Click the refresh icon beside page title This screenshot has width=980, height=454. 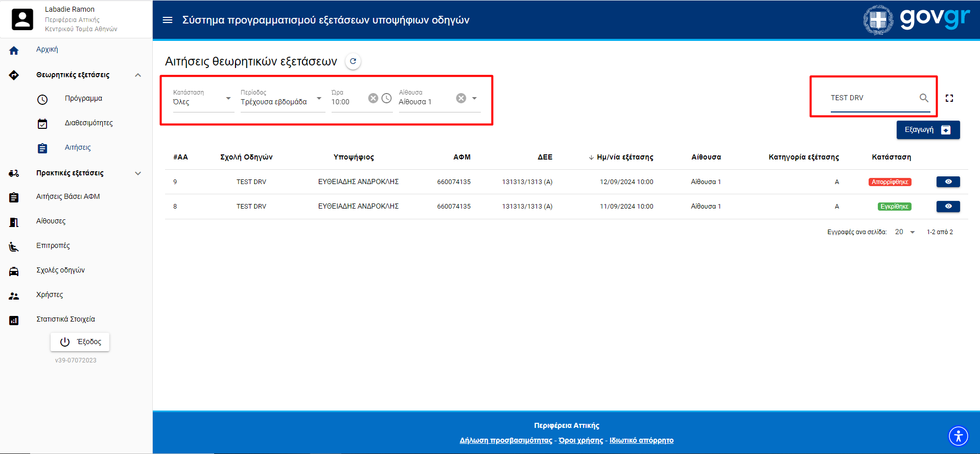point(353,61)
